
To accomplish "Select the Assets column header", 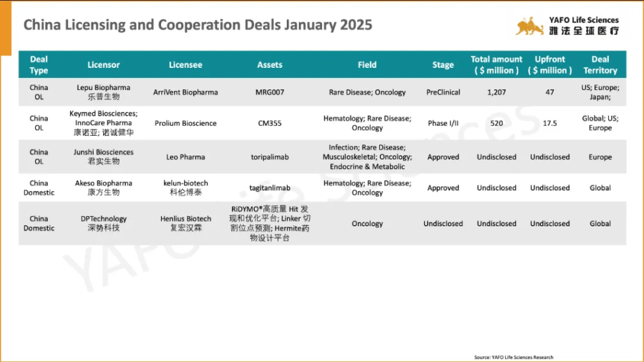I will coord(270,65).
